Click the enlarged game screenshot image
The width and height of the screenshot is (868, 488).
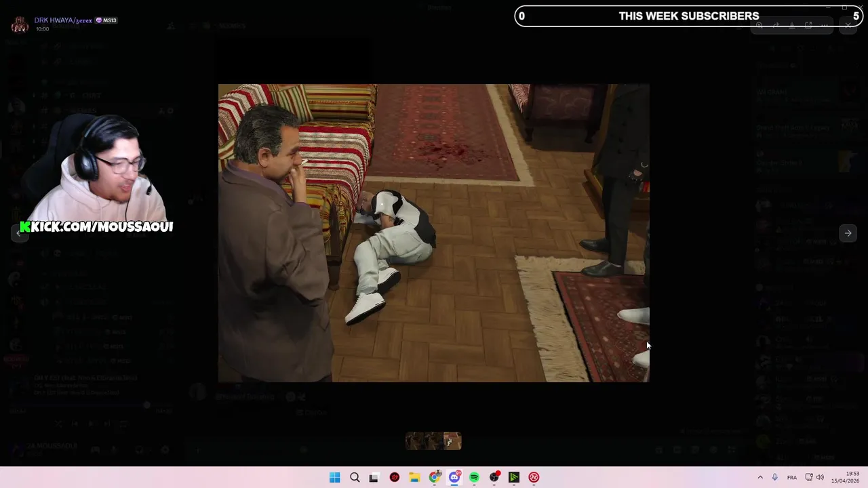(434, 233)
